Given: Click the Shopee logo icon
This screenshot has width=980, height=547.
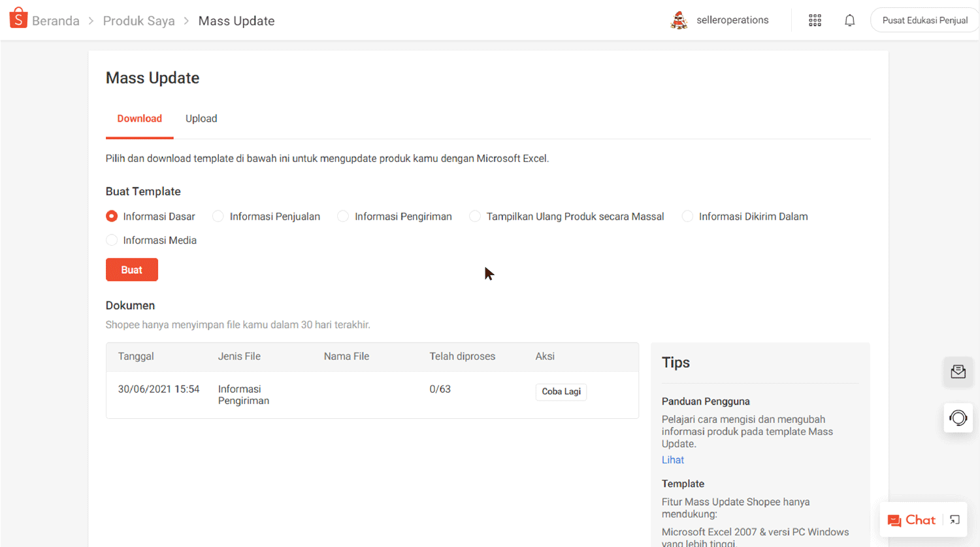Looking at the screenshot, I should coord(18,19).
